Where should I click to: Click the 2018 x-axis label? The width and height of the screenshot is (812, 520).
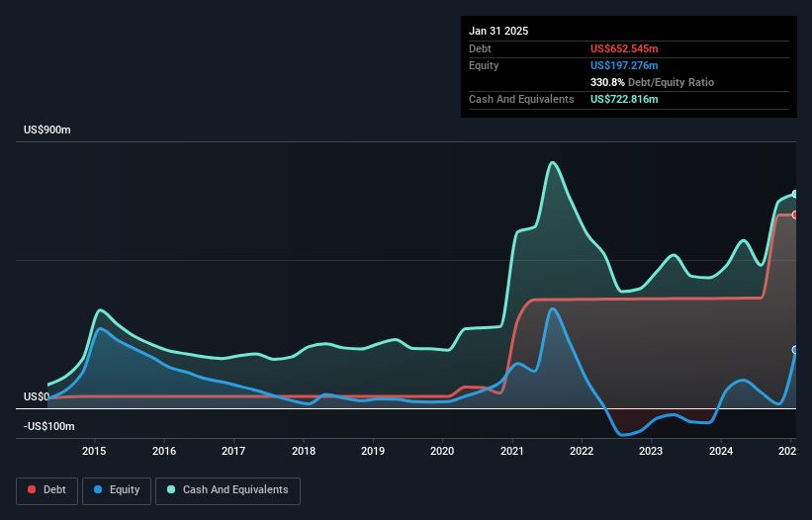coord(304,451)
